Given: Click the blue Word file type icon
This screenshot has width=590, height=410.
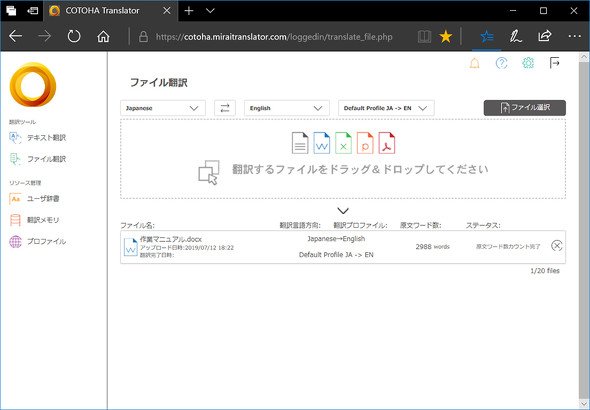Looking at the screenshot, I should pos(322,143).
